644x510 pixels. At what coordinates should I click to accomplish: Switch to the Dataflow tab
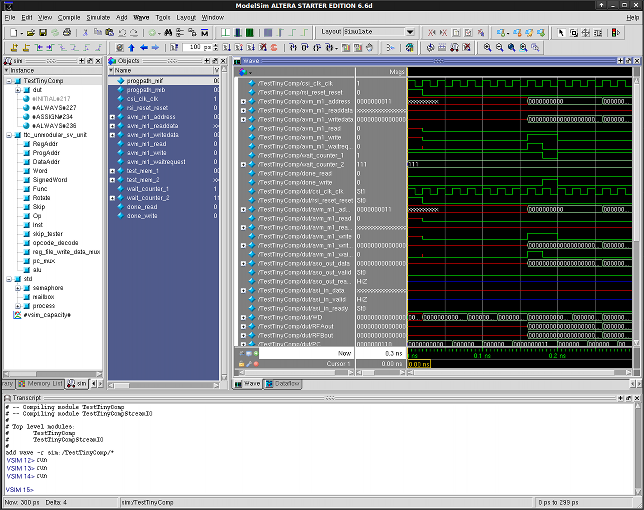(x=283, y=384)
